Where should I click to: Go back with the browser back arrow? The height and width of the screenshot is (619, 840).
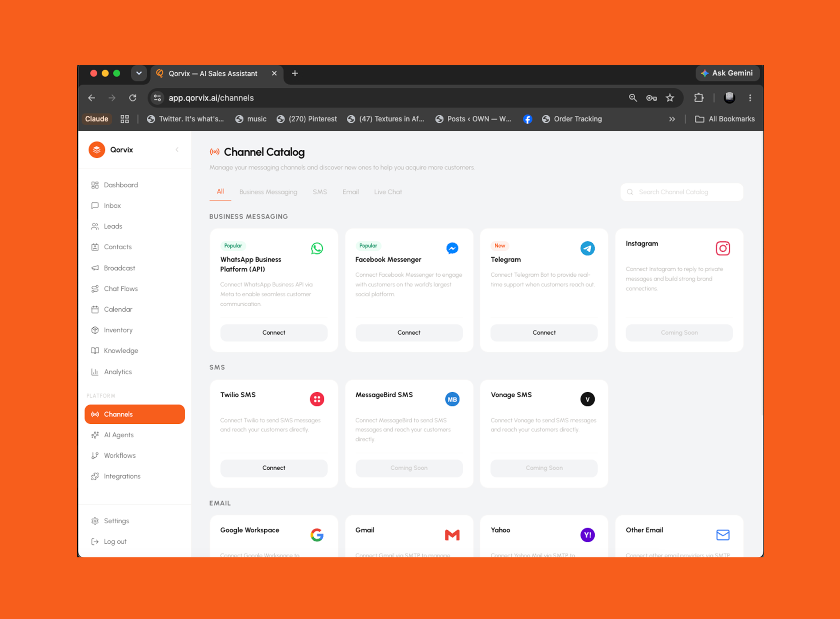92,98
